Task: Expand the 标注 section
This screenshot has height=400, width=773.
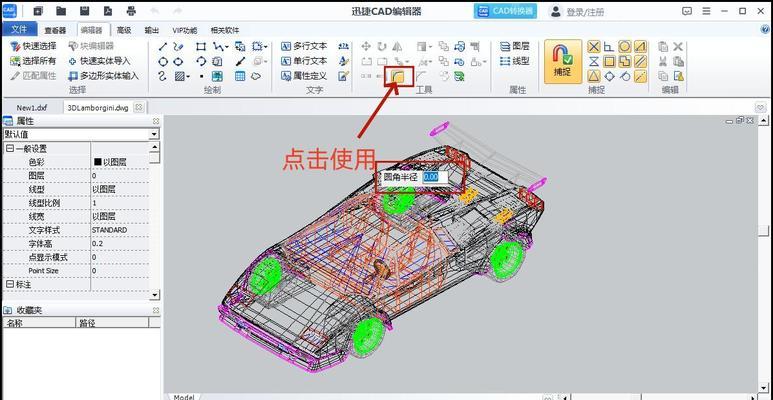Action: (x=9, y=284)
